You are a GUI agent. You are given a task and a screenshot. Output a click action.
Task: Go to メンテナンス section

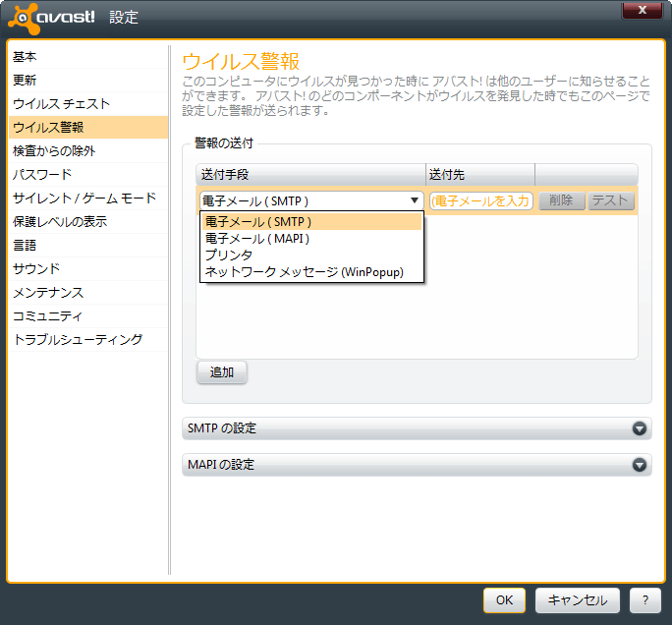(88, 292)
